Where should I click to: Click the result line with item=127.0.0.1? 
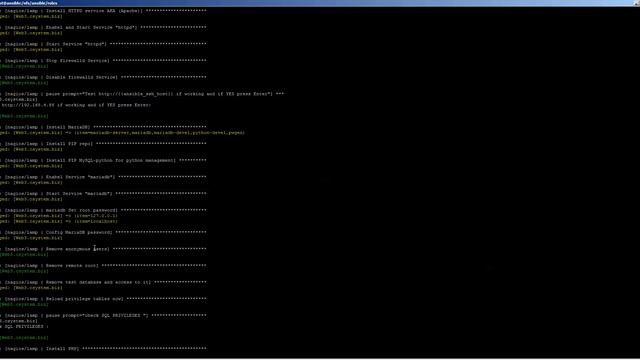click(59, 216)
